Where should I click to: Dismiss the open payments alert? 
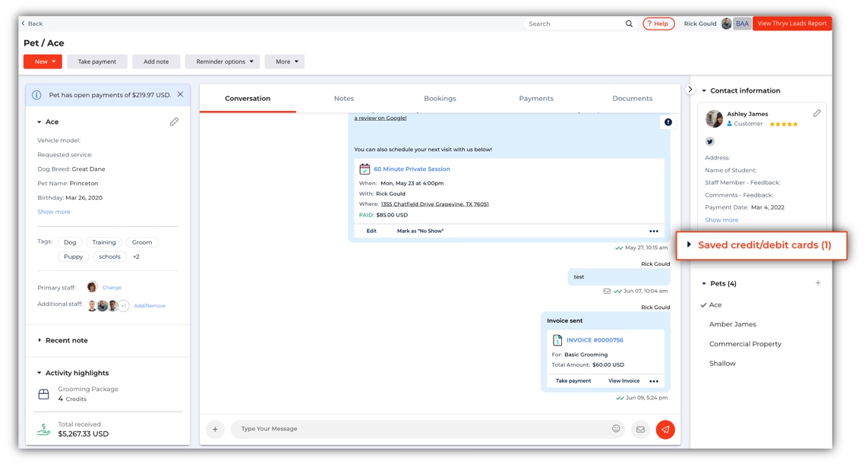click(180, 95)
